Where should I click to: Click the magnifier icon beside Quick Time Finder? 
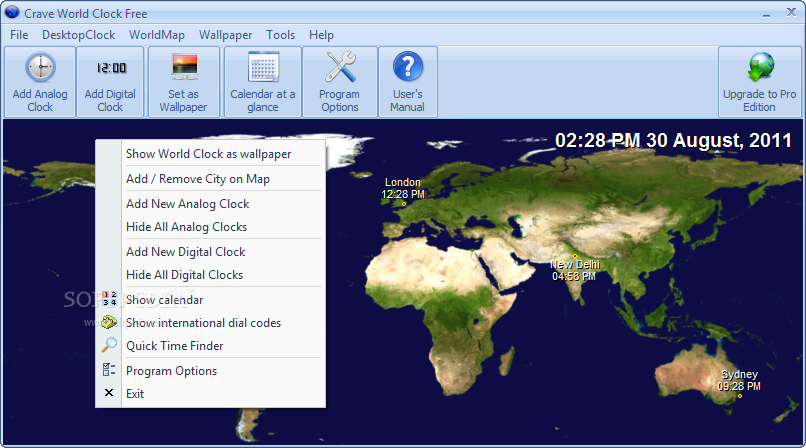click(109, 345)
